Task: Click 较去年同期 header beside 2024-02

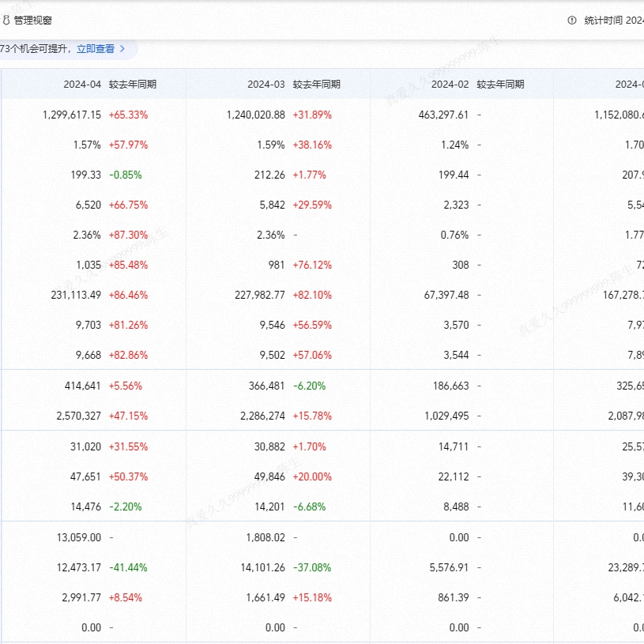Action: point(500,85)
